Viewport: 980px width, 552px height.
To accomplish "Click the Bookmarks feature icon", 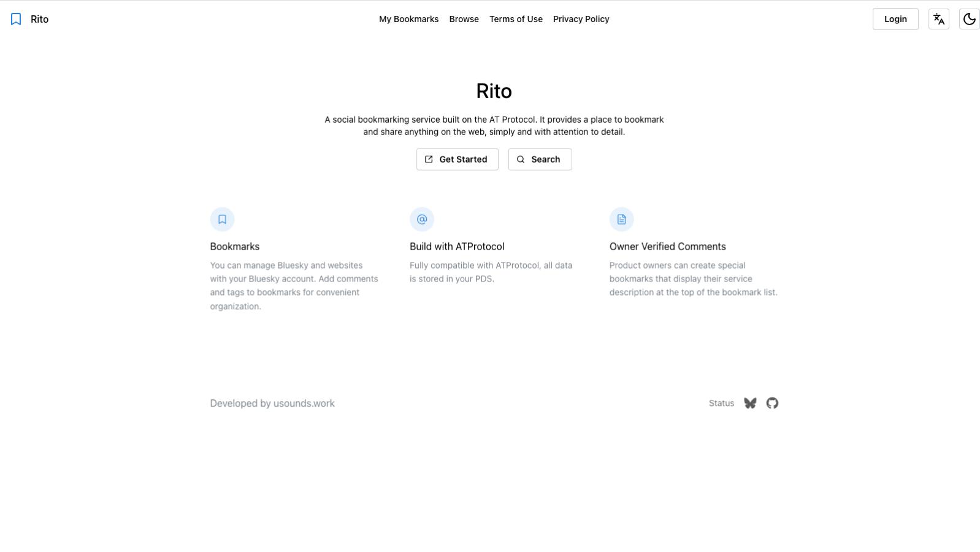I will [x=222, y=219].
